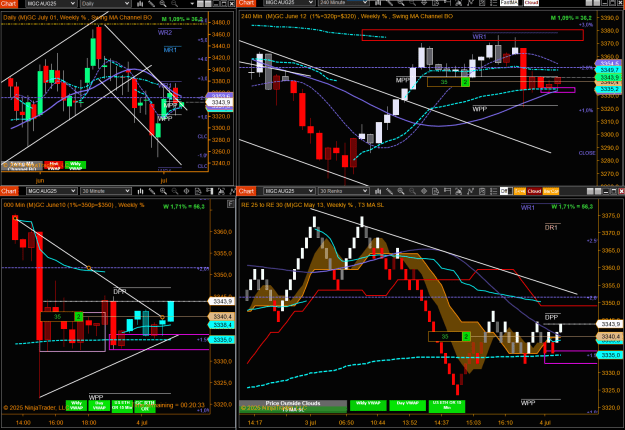Viewport: 625px width, 430px height.
Task: Toggle Swing MA Channel BO button on Daily chart
Action: pyautogui.click(x=22, y=166)
